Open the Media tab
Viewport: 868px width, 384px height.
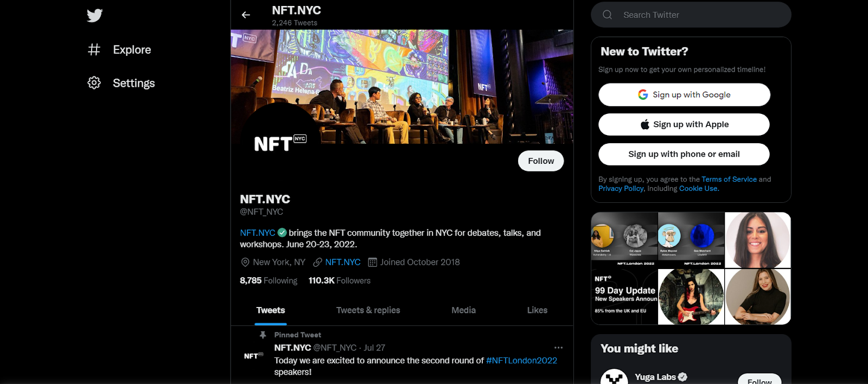point(463,310)
